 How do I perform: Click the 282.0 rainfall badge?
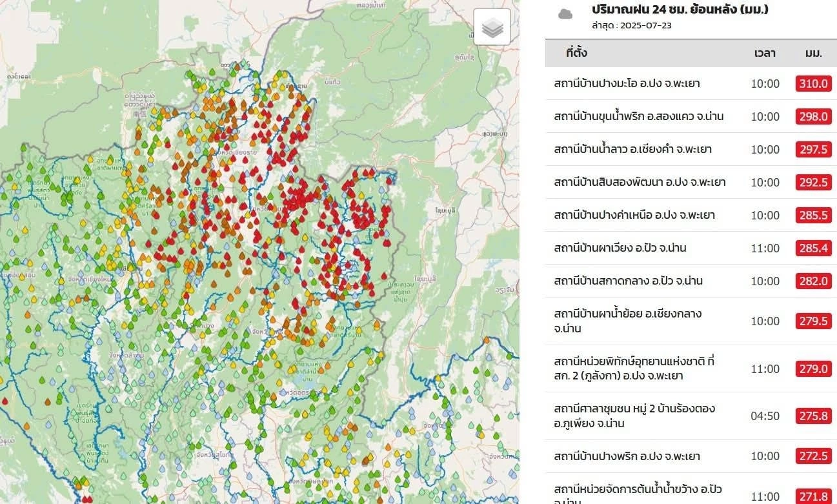click(x=813, y=281)
